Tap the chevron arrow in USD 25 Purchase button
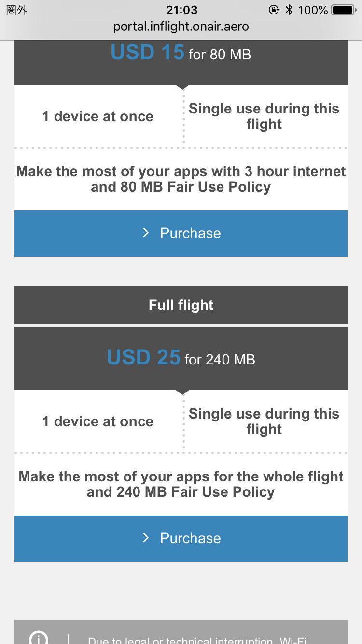 146,538
